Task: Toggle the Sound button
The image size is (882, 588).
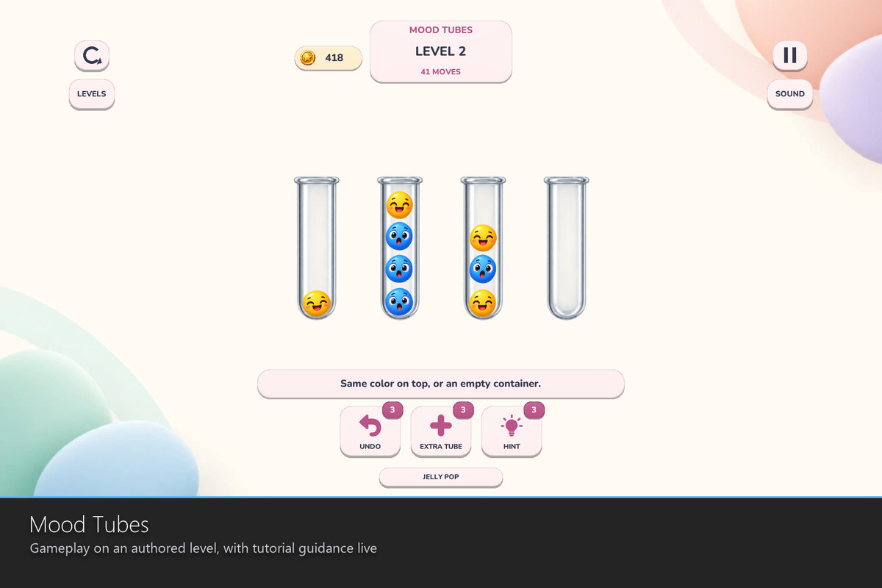Action: click(789, 94)
